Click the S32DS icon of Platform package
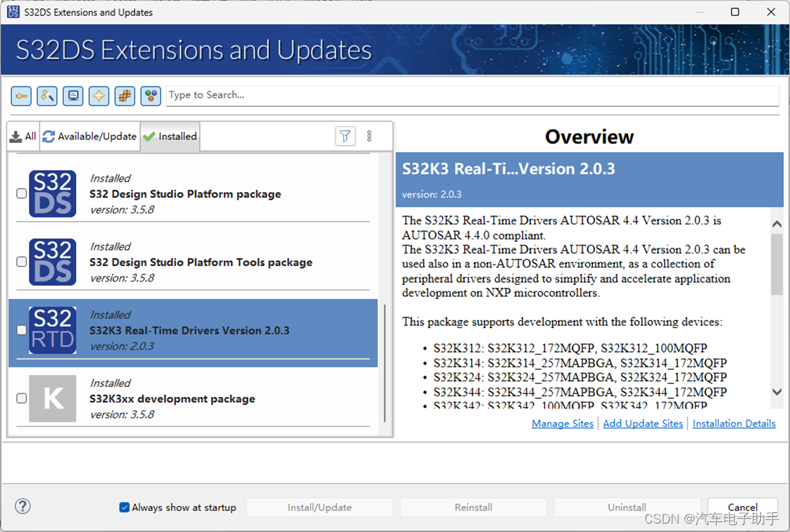This screenshot has height=532, width=790. [x=52, y=194]
